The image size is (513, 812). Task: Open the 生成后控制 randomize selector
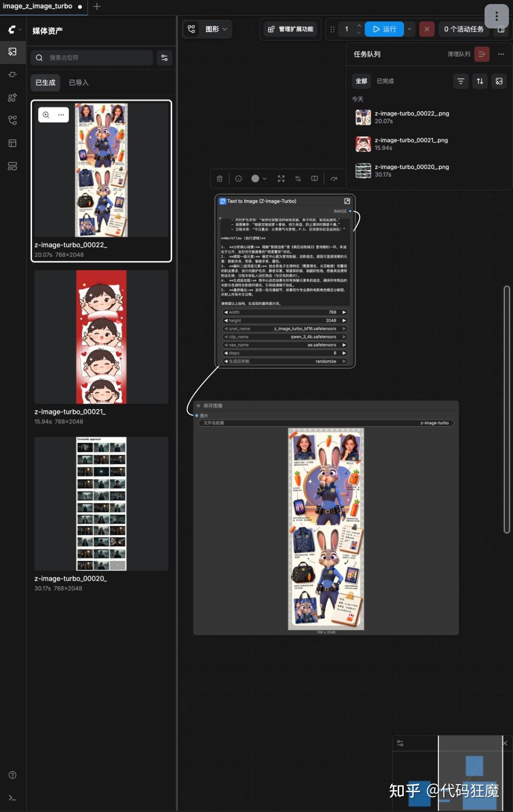[285, 361]
